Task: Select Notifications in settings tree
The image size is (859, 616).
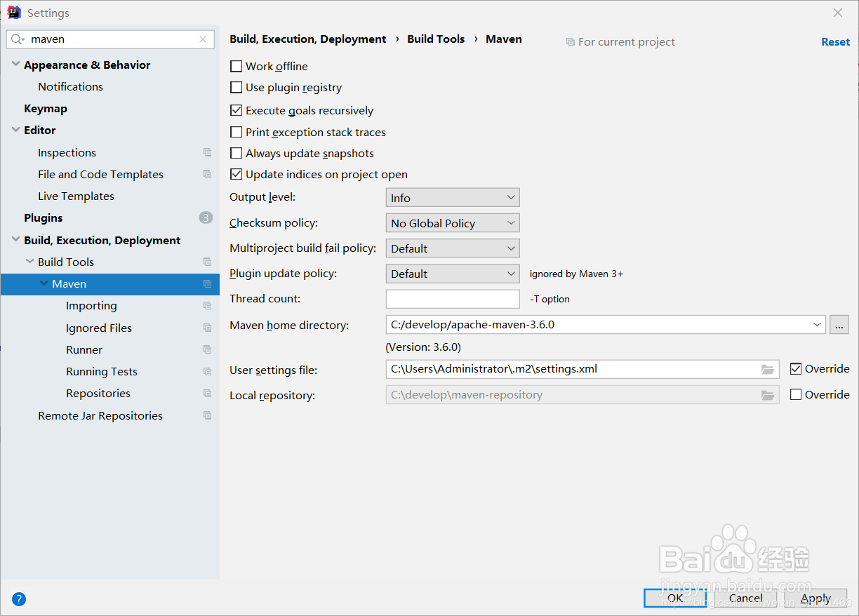Action: (x=70, y=86)
